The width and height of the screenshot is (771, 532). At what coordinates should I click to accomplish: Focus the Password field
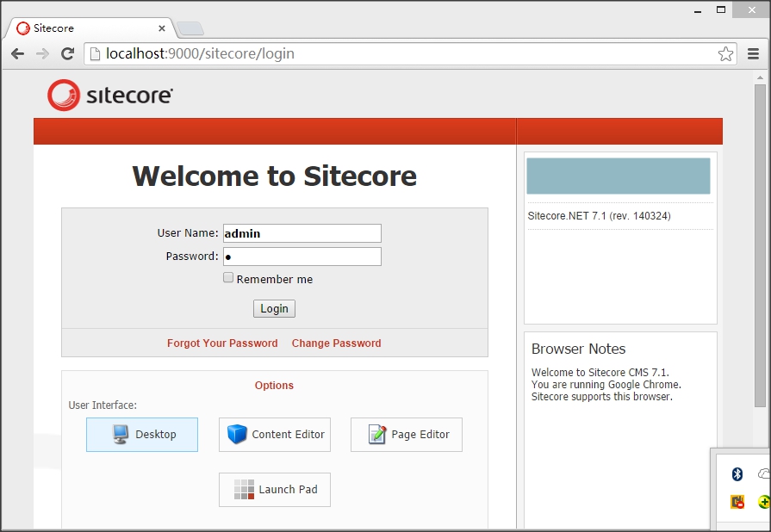302,257
